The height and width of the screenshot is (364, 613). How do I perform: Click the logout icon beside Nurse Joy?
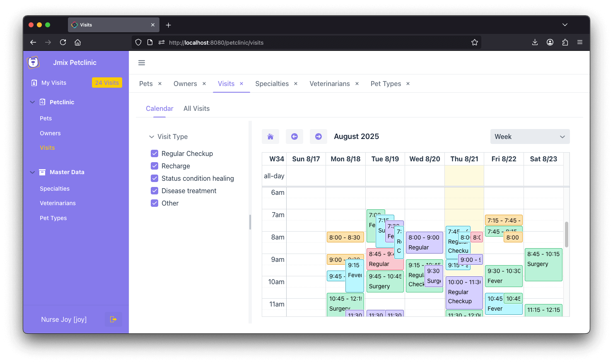(x=113, y=319)
